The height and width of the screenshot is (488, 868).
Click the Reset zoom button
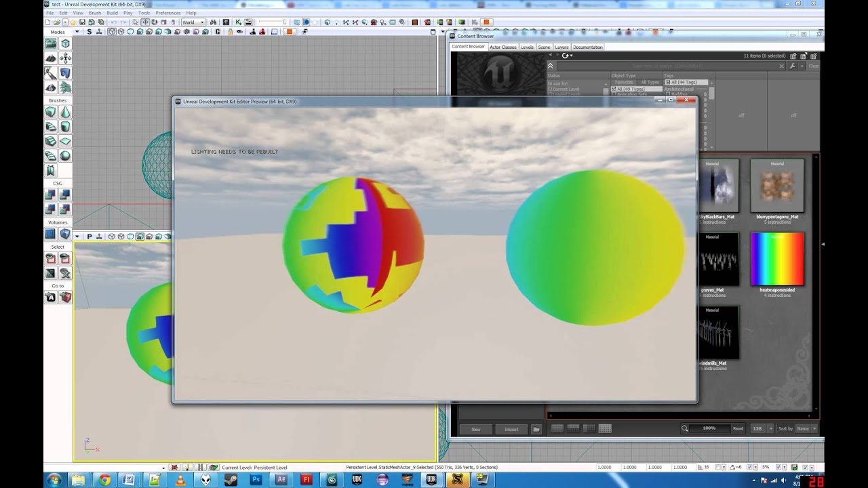(x=738, y=428)
